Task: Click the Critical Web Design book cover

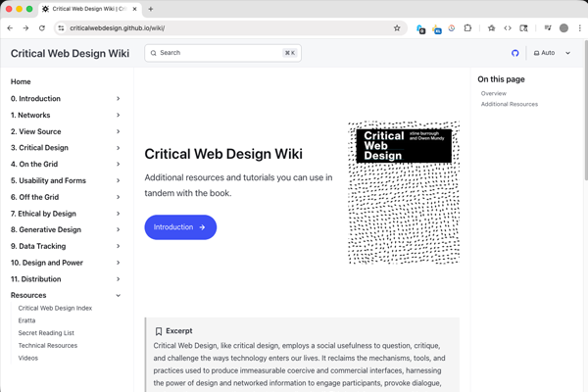Action: (404, 193)
